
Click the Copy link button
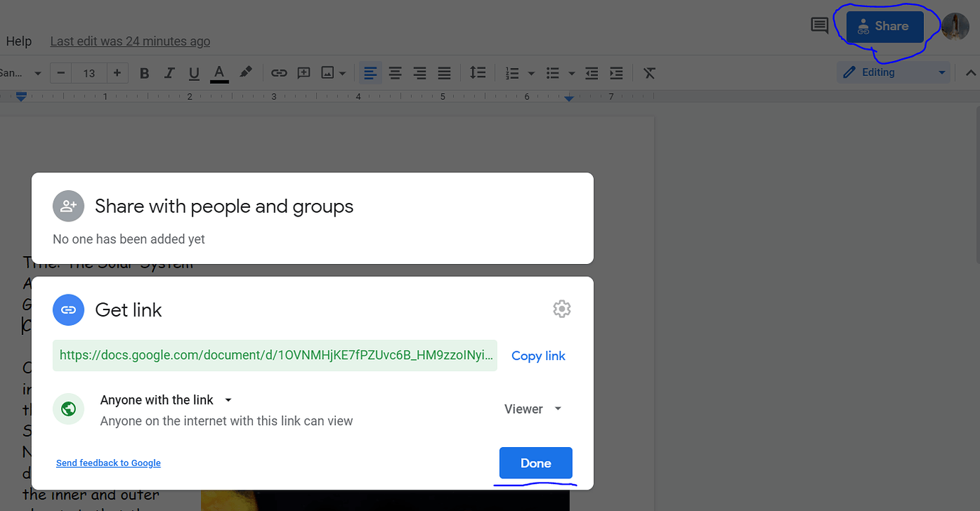[538, 356]
